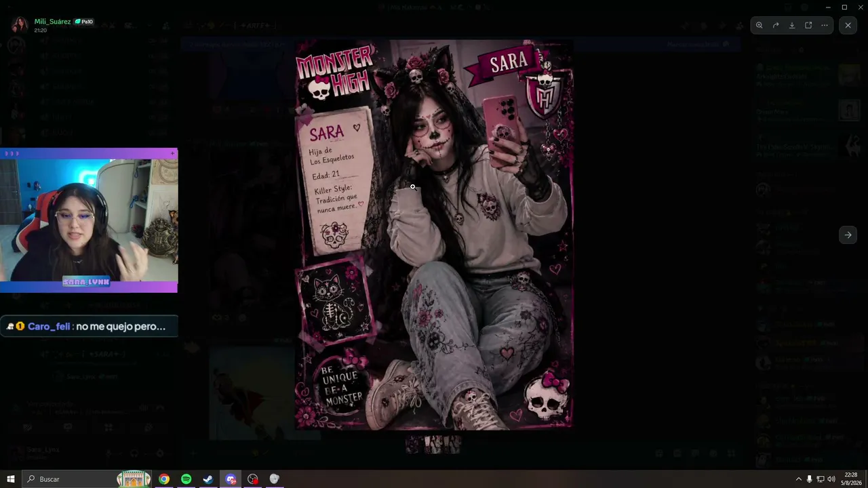Open network settings from the tray
This screenshot has height=488, width=868.
point(821,479)
